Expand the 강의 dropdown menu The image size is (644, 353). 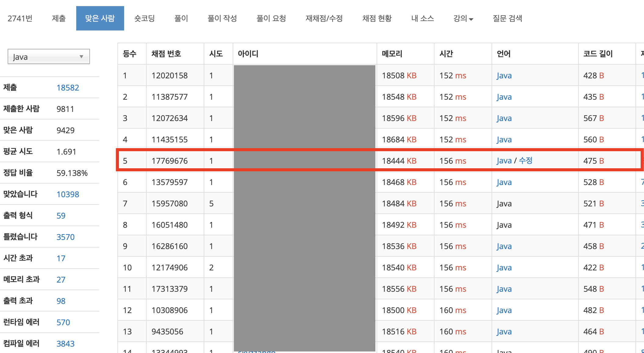coord(463,19)
